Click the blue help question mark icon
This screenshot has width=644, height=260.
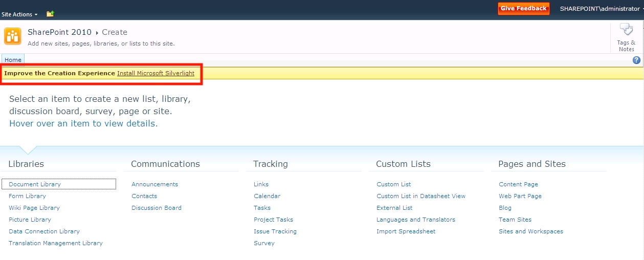tap(636, 60)
